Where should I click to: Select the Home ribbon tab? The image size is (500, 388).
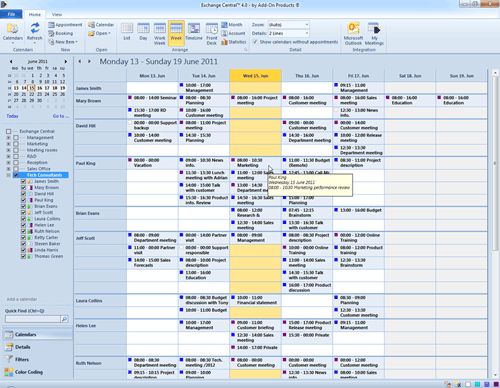pyautogui.click(x=35, y=14)
